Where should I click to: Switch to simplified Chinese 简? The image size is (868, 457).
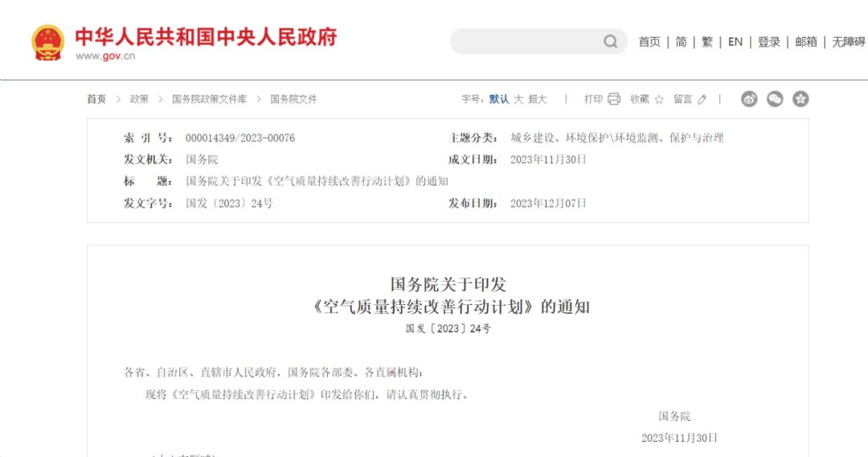681,42
